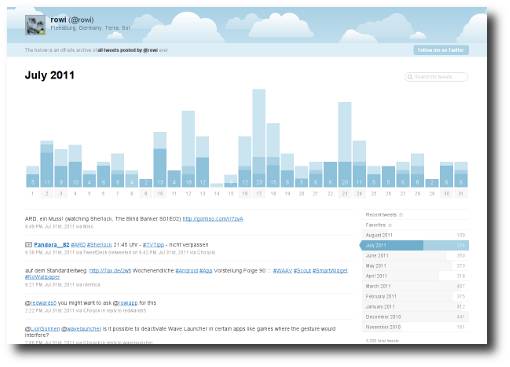Viewport: 510px width, 367px height.
Task: Select the highlighted July 2011 month
Action: pyautogui.click(x=414, y=246)
